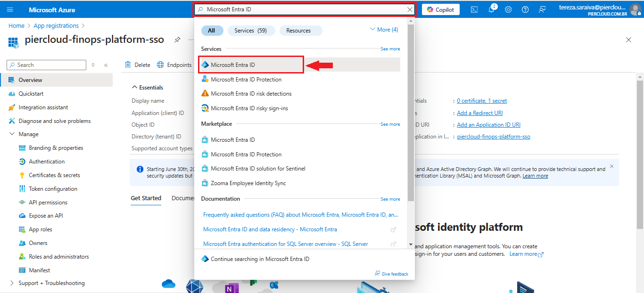Expand the More (4) filter dropdown
644x293 pixels.
pyautogui.click(x=384, y=30)
